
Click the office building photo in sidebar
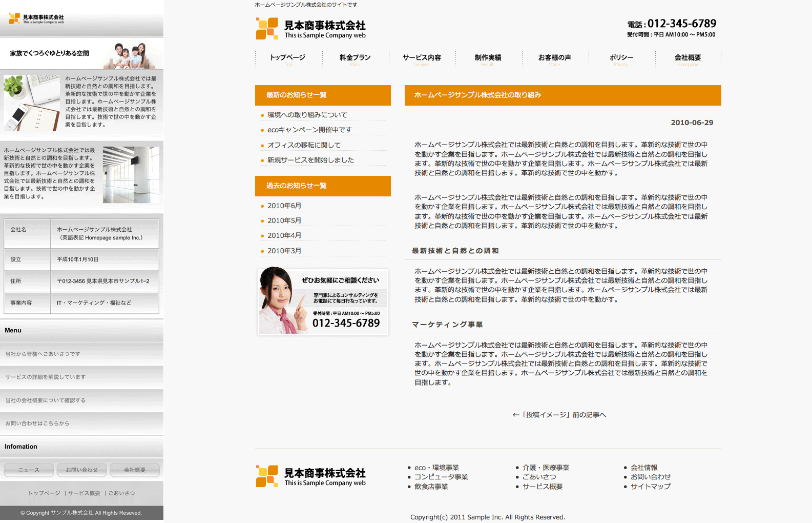[x=131, y=175]
